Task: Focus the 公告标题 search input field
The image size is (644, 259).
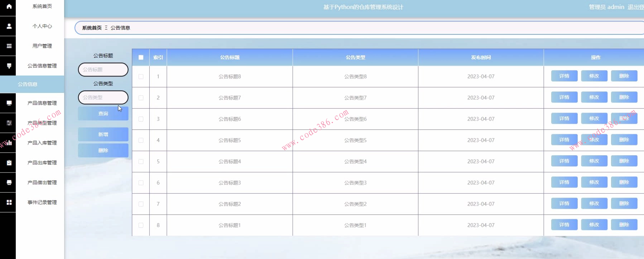Action: click(x=103, y=70)
